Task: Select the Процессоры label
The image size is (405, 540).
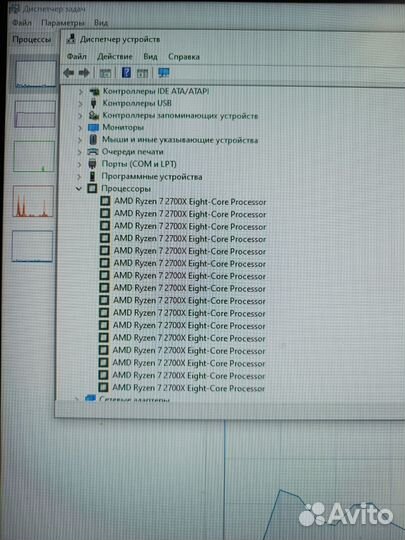Action: 126,189
